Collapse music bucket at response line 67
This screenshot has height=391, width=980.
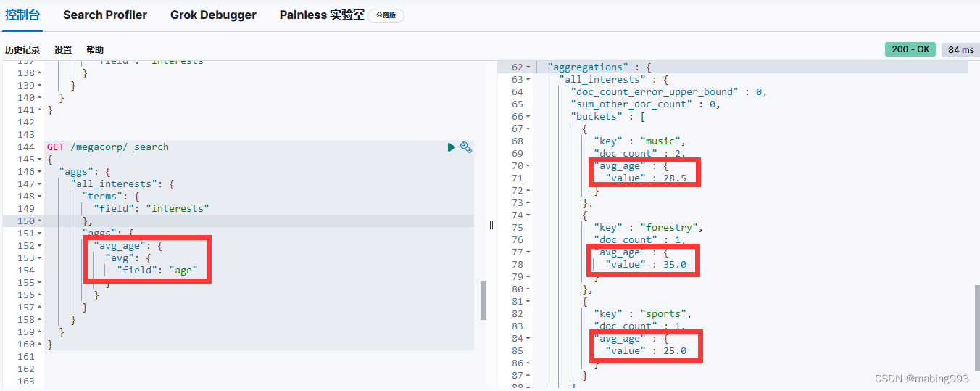click(x=528, y=129)
